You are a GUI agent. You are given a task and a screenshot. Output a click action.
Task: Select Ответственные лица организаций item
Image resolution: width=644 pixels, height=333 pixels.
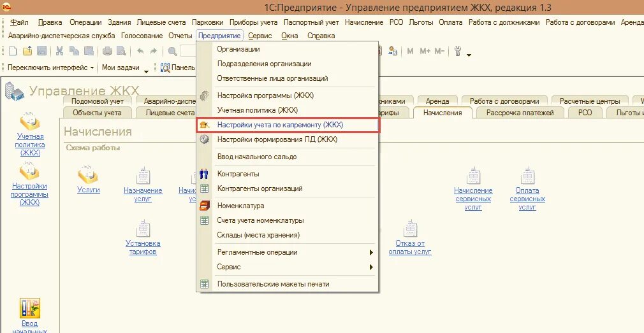point(287,78)
